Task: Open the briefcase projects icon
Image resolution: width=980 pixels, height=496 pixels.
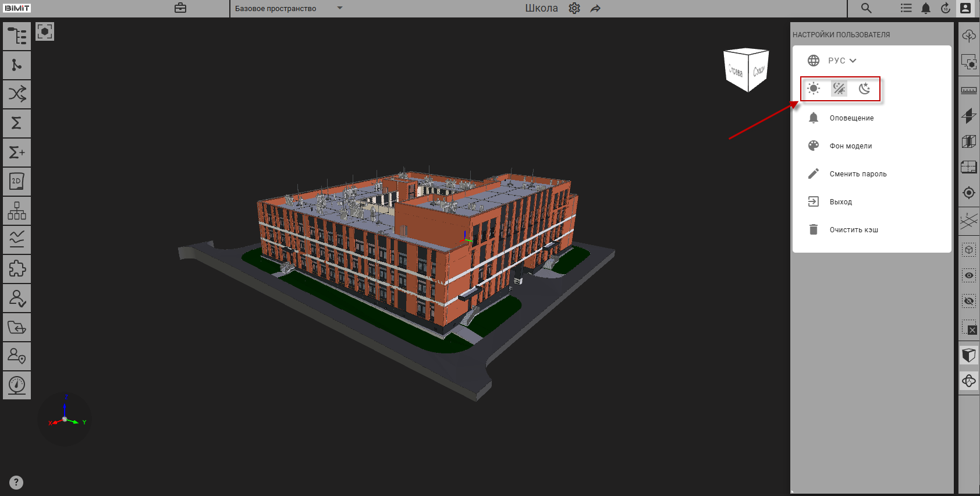Action: click(x=180, y=8)
